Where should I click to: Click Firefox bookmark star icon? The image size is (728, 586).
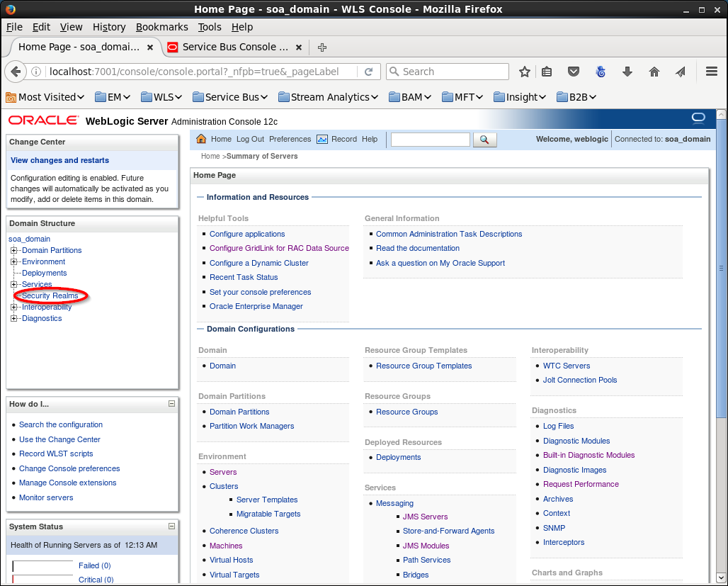tap(525, 72)
